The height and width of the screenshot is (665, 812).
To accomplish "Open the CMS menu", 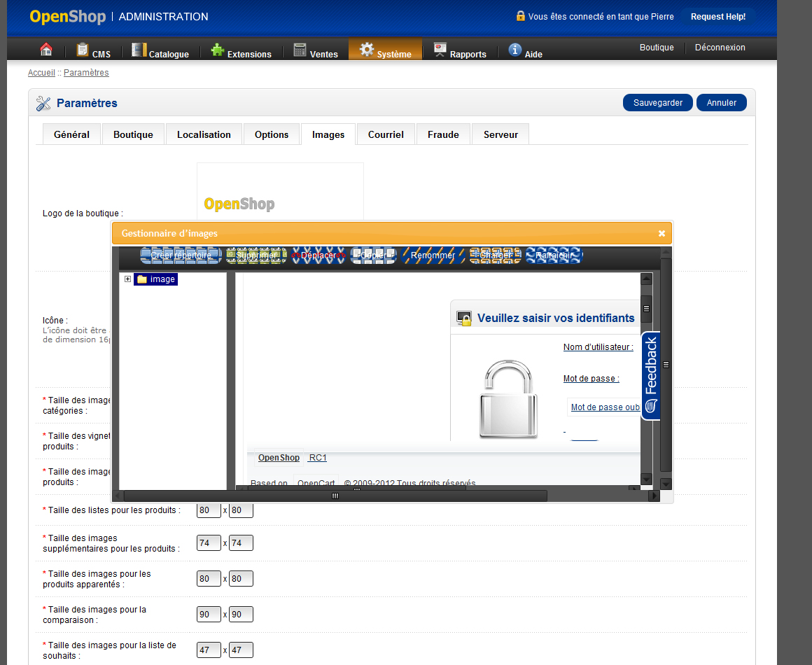I will [93, 50].
